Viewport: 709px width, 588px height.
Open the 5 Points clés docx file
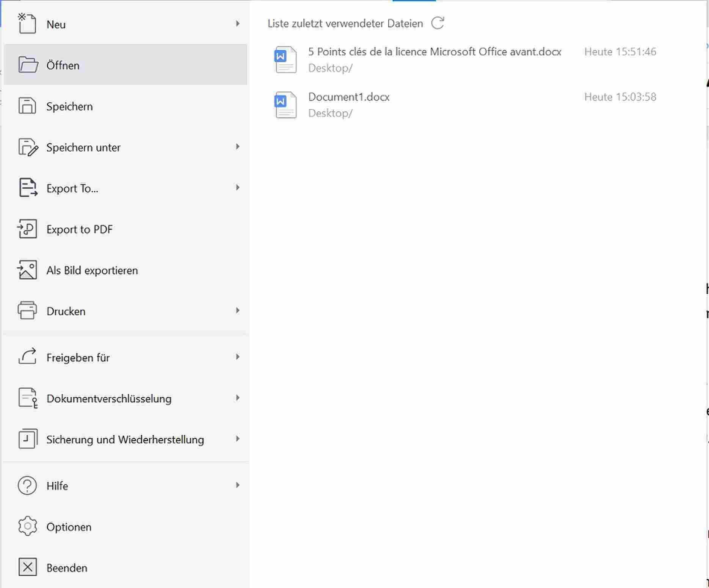(434, 52)
